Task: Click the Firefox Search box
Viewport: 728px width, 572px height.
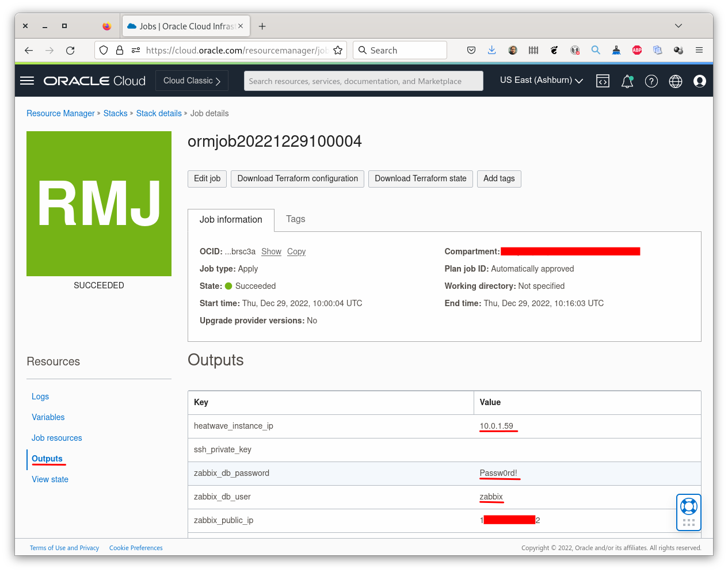Action: tap(400, 50)
